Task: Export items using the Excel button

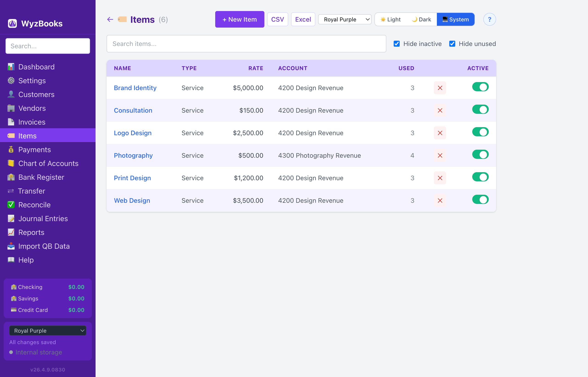Action: click(303, 19)
